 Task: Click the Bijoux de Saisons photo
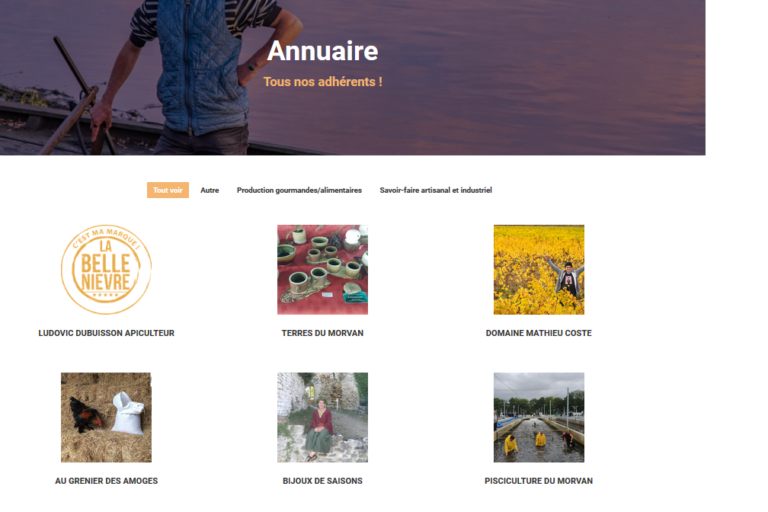pyautogui.click(x=322, y=417)
